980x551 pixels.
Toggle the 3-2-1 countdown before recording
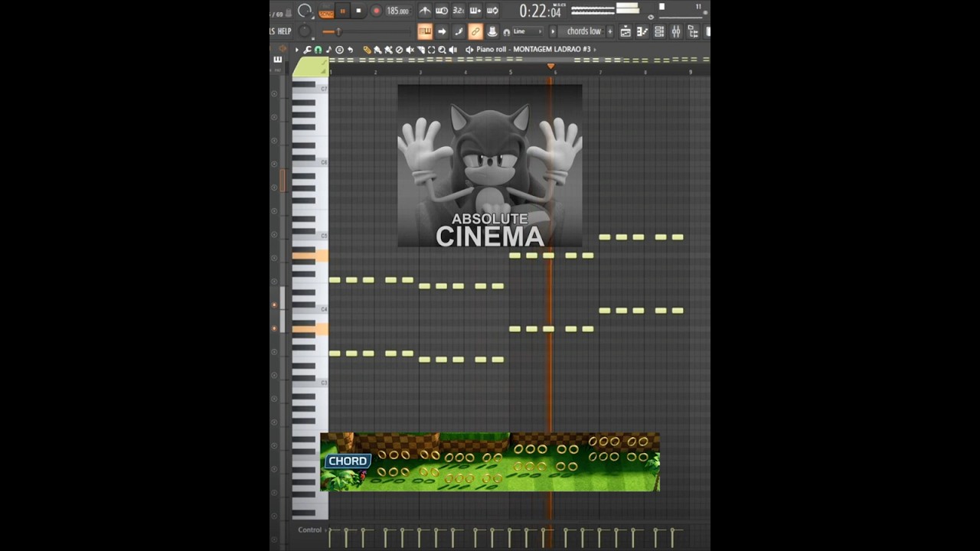[x=459, y=11]
